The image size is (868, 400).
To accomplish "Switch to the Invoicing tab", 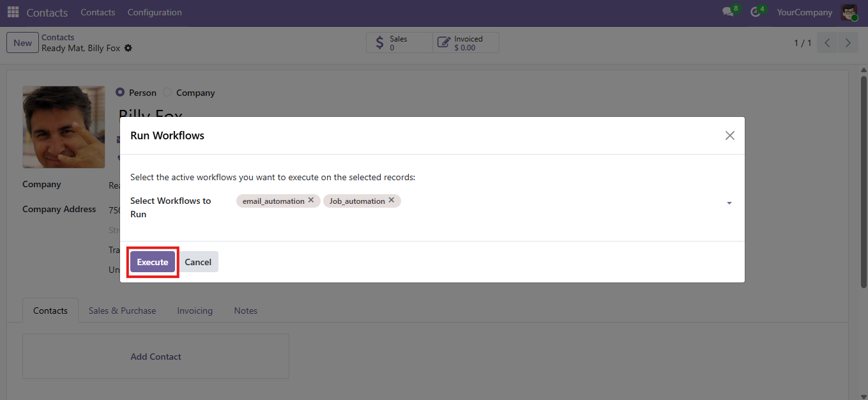I will pyautogui.click(x=195, y=311).
